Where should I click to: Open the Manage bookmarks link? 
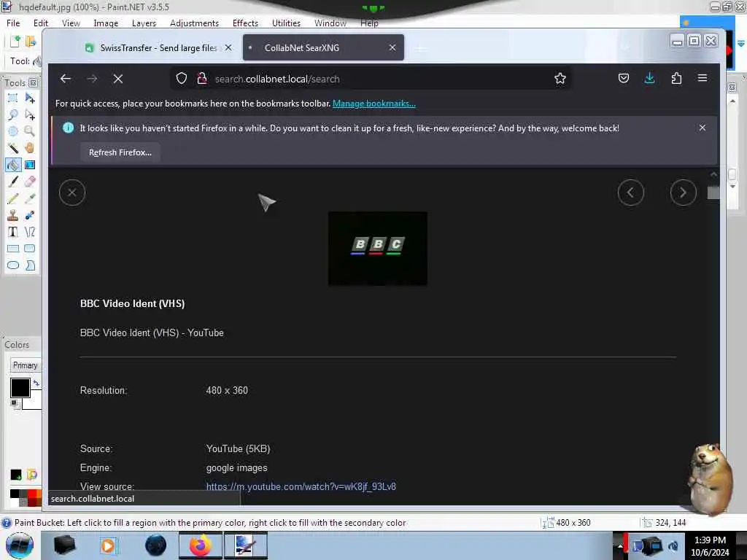click(x=374, y=104)
